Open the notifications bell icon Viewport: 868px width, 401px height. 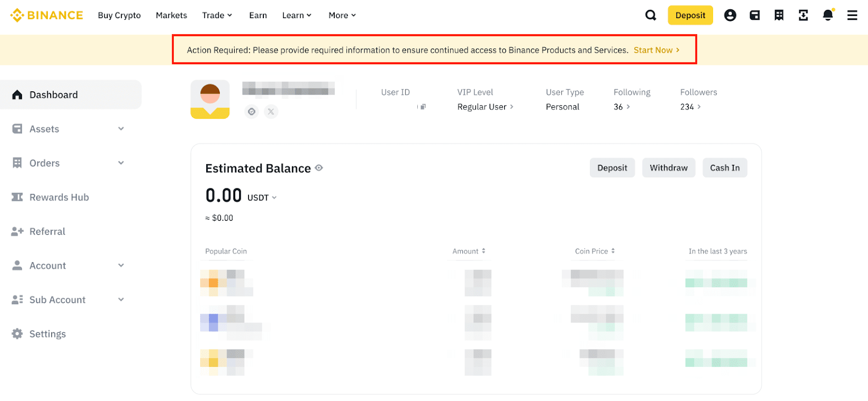[828, 15]
